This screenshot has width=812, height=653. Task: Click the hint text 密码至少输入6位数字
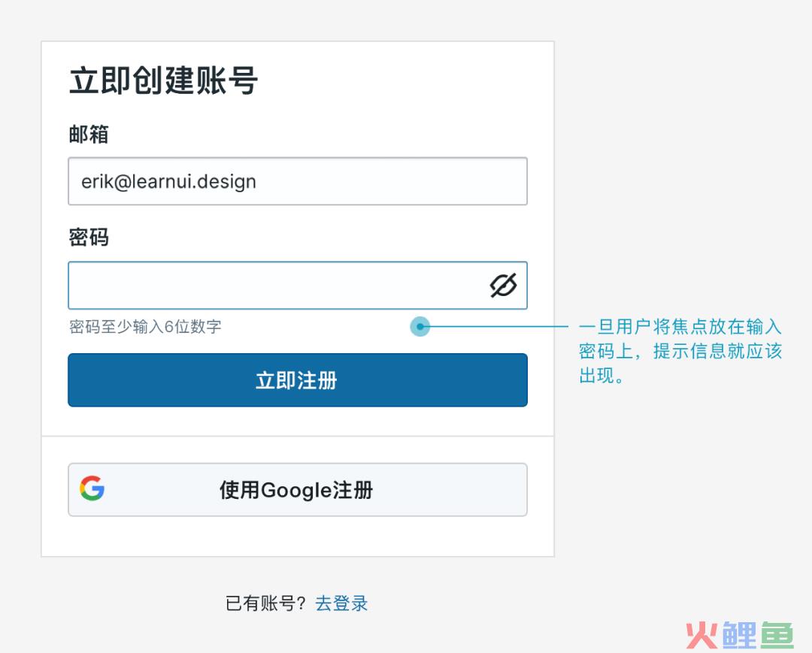[x=145, y=327]
